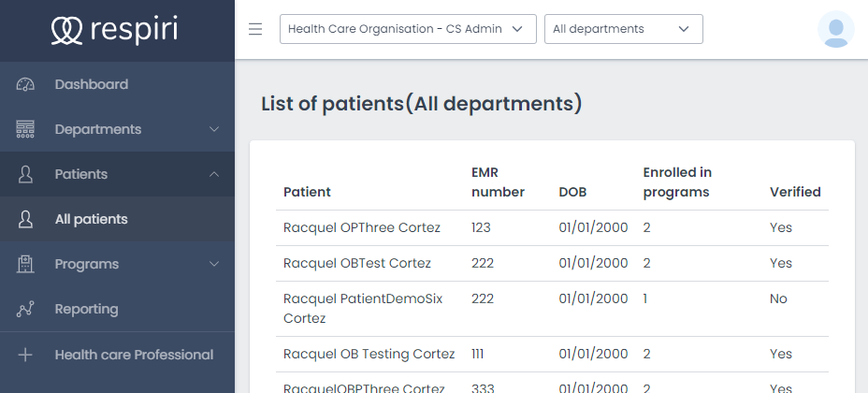The height and width of the screenshot is (393, 868).
Task: Collapse the Patients sidebar chevron
Action: point(214,174)
